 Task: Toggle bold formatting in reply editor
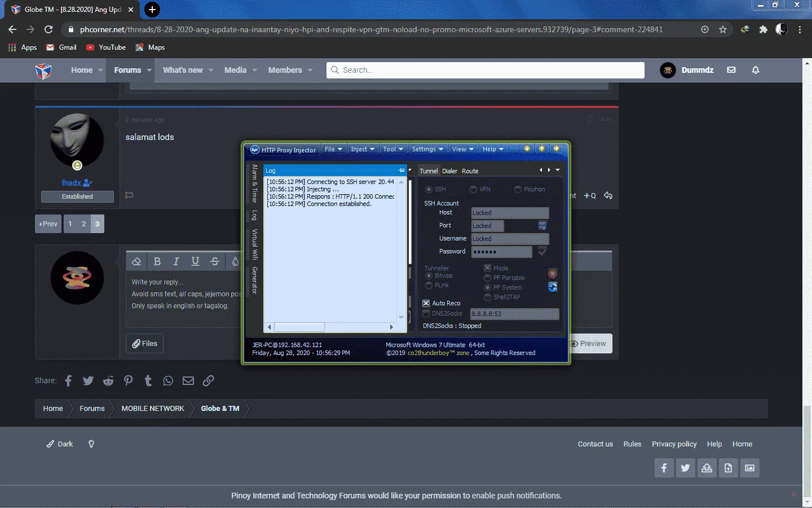click(157, 261)
